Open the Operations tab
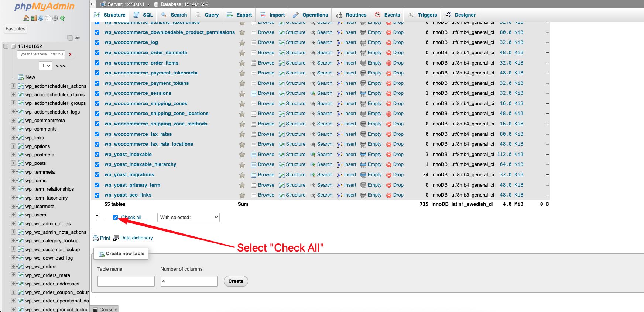644x312 pixels. click(x=311, y=15)
